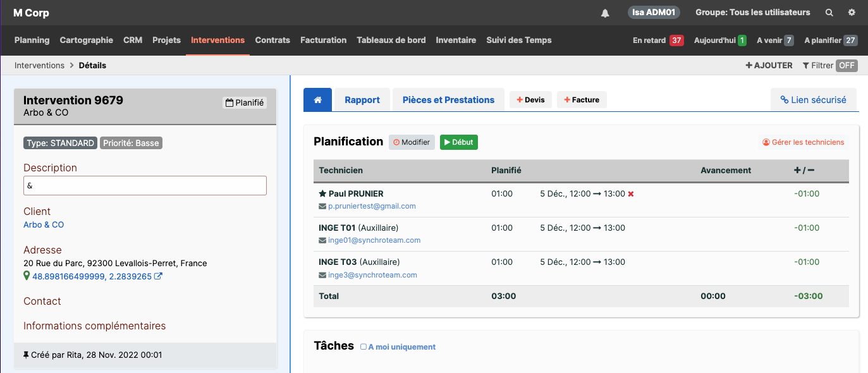Switch to Pièces et Prestations tab
868x373 pixels.
coord(448,100)
